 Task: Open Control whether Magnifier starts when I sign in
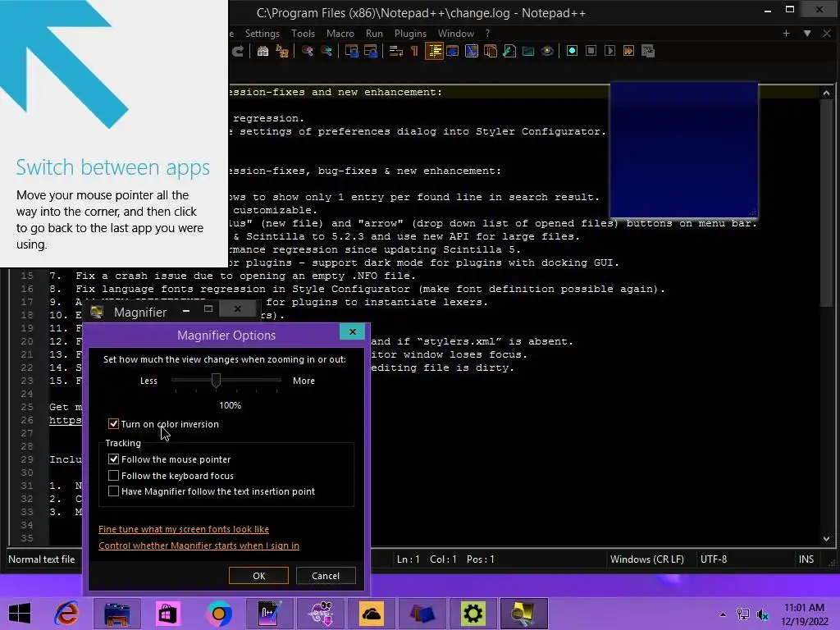point(199,546)
